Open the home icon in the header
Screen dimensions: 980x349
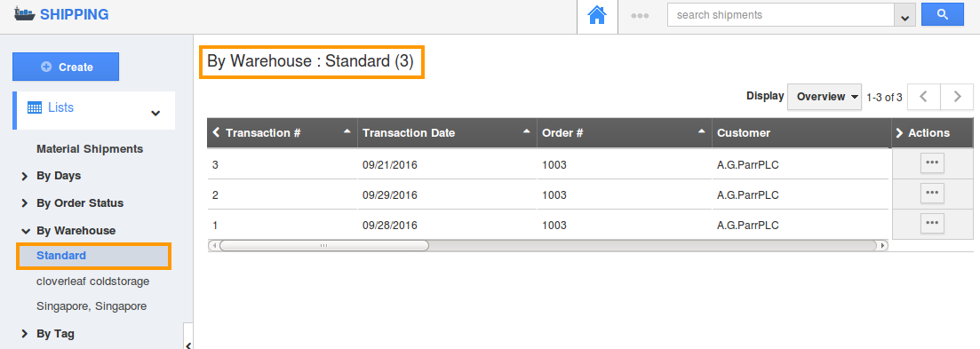[x=597, y=15]
